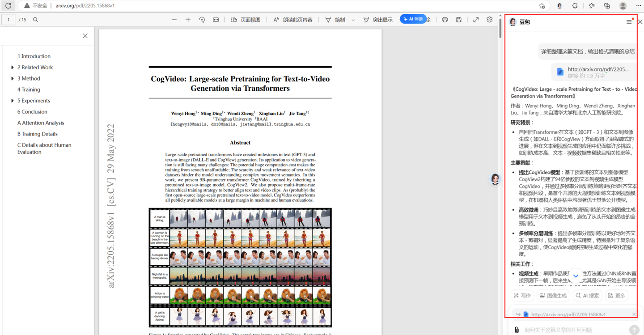This screenshot has width=644, height=335.
Task: Click the Abstract heading in PDF
Action: 240,143
